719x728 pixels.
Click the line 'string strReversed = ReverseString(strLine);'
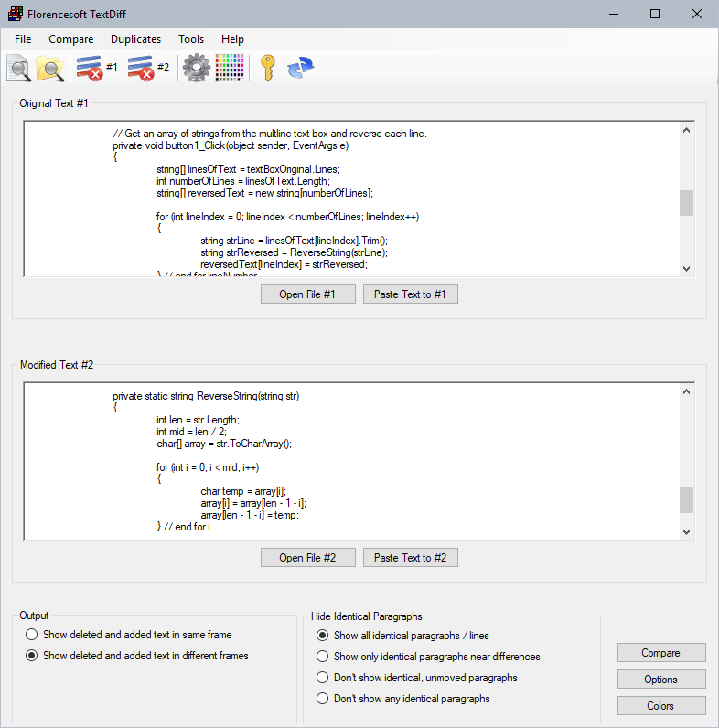294,252
